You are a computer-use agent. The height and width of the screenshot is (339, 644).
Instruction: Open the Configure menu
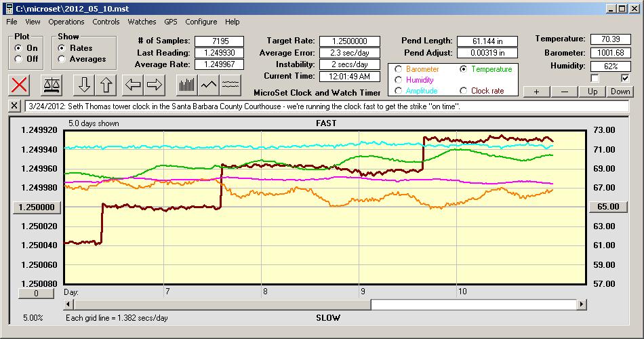pyautogui.click(x=201, y=22)
